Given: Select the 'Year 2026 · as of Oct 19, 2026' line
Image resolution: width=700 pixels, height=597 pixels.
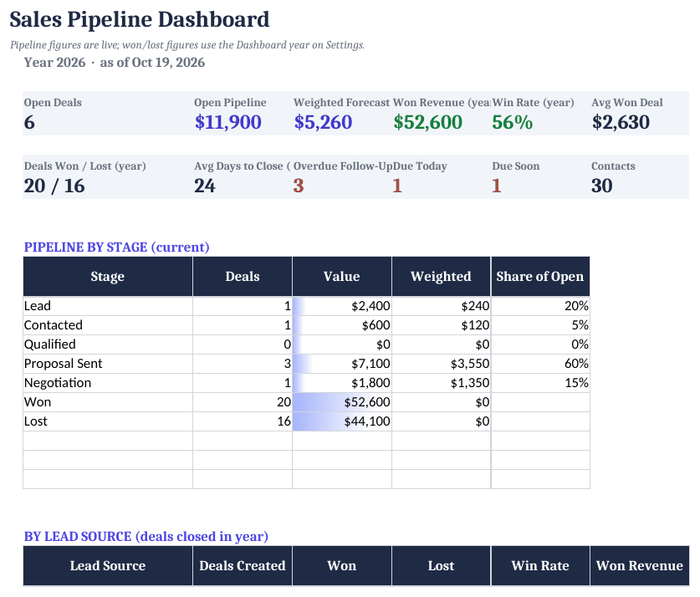Looking at the screenshot, I should click(x=115, y=63).
